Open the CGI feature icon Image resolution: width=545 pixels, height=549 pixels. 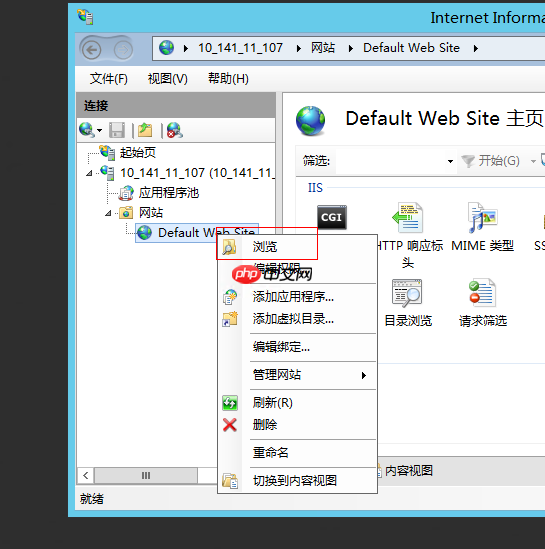pos(331,217)
